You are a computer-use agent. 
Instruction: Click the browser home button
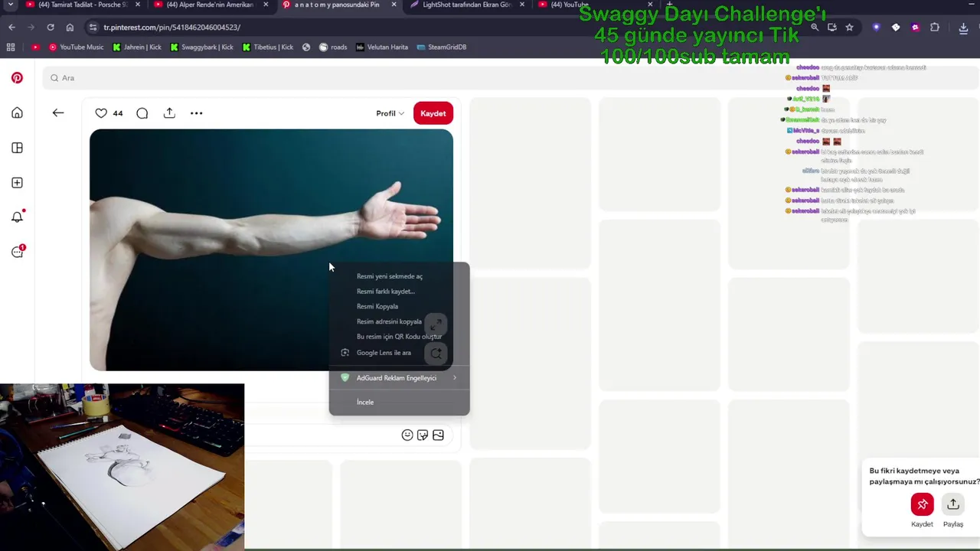tap(70, 28)
